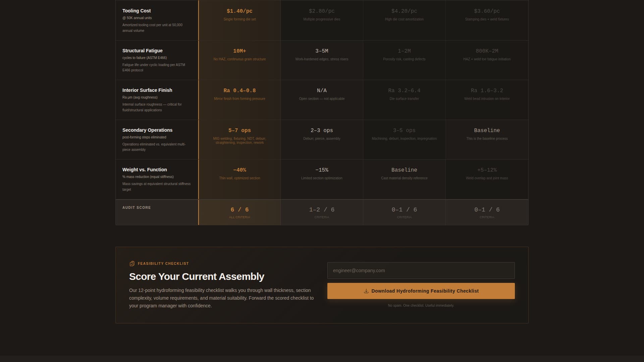The height and width of the screenshot is (362, 644).
Task: Click the Weight vs. Function row header
Action: 145,170
